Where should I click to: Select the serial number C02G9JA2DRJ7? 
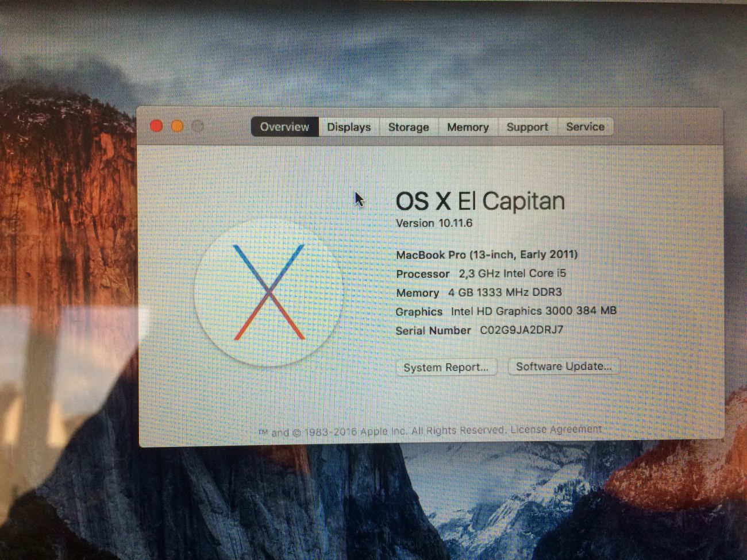[521, 330]
